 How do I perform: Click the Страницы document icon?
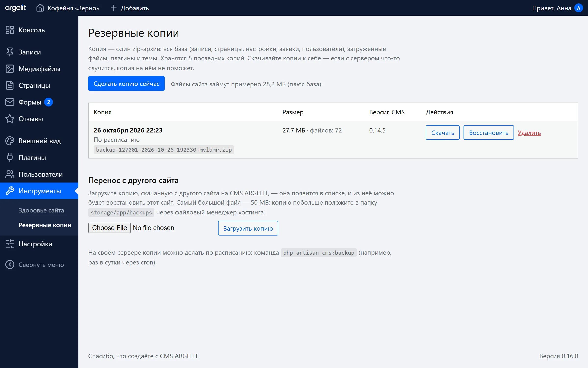10,85
